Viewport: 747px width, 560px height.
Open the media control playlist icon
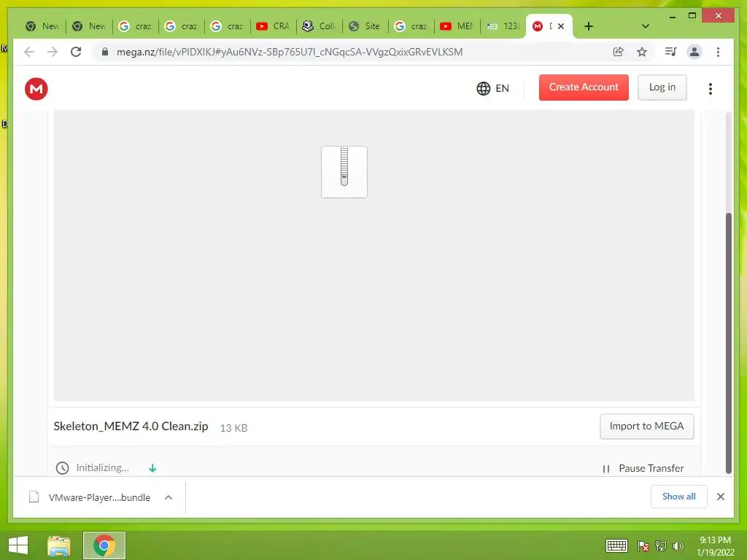tap(671, 52)
